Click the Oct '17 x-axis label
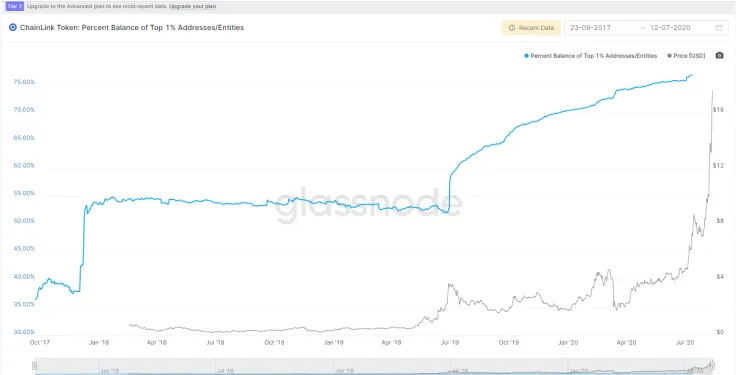The image size is (736, 375). [40, 343]
